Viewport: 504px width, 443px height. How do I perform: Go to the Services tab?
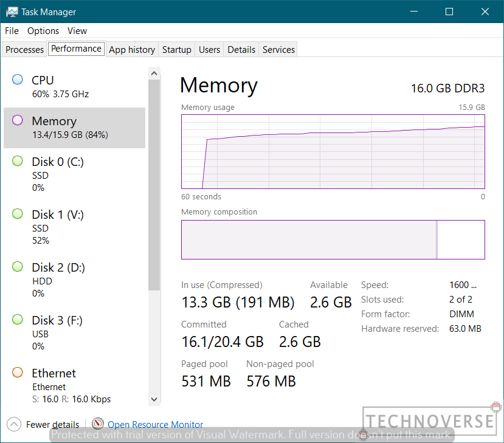278,50
